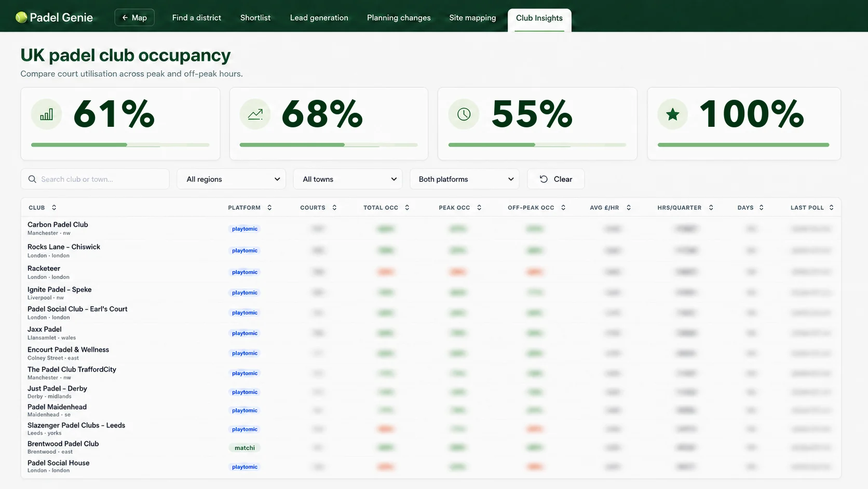
Task: Click playtomic badge for Carbon Padel Club
Action: click(x=245, y=229)
